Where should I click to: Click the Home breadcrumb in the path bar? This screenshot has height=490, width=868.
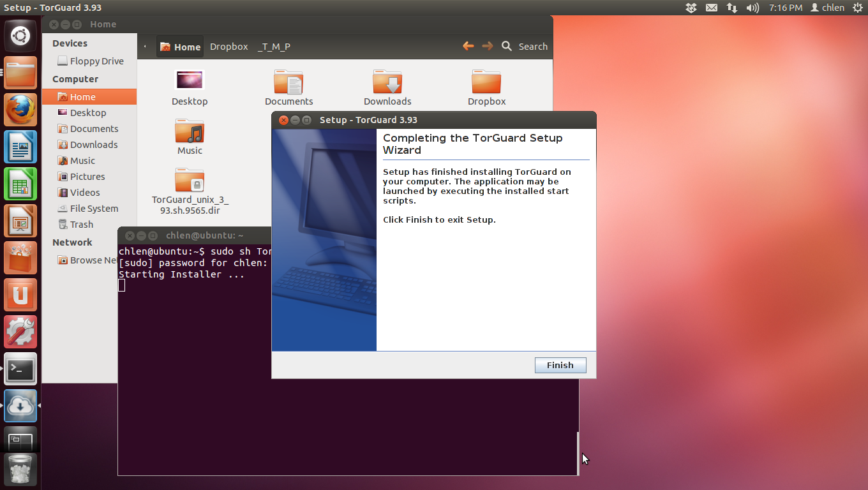(181, 47)
